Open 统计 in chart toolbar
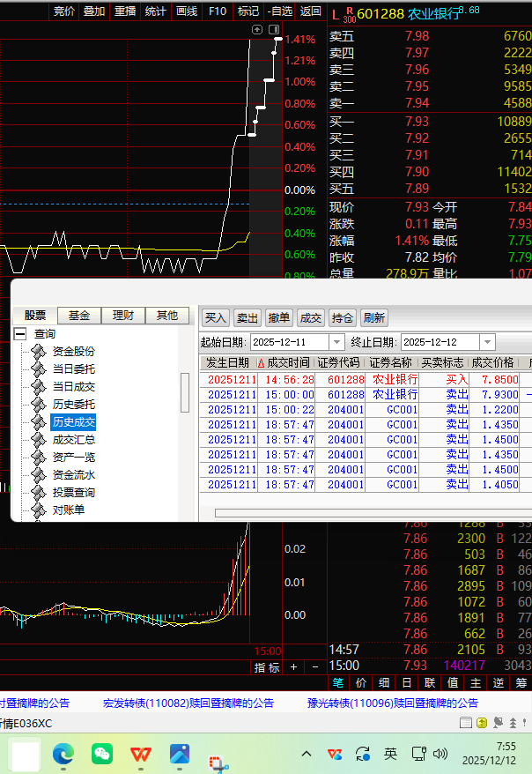This screenshot has height=774, width=532. click(156, 11)
